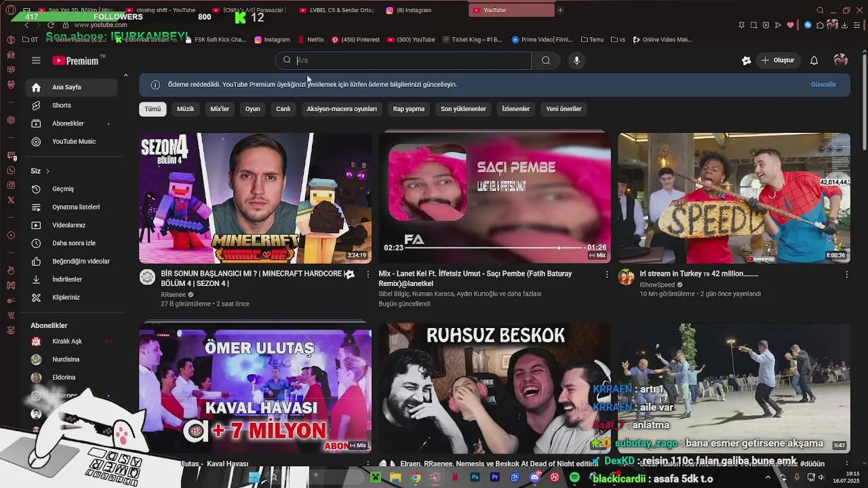
Task: Open the Minecraft Hardcore Sezon 4 thumbnail
Action: [x=255, y=198]
